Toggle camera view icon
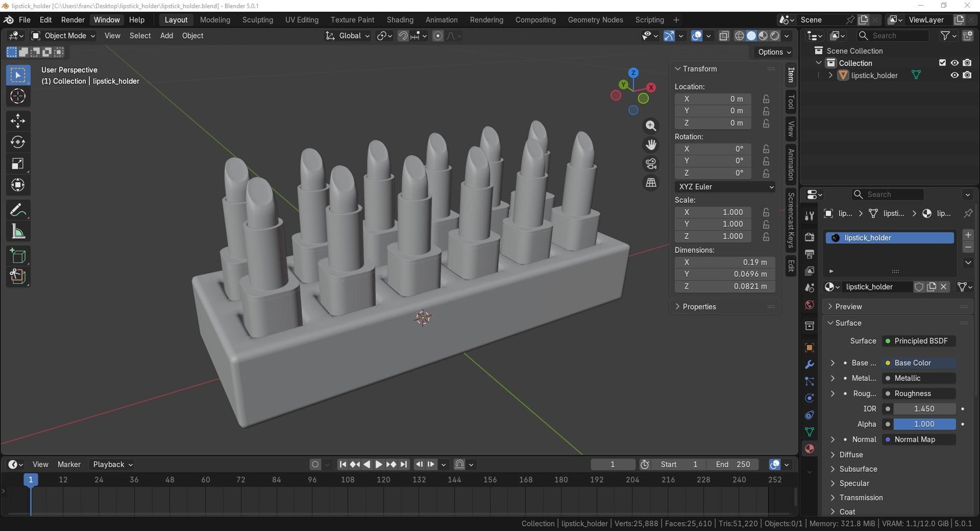 click(651, 164)
